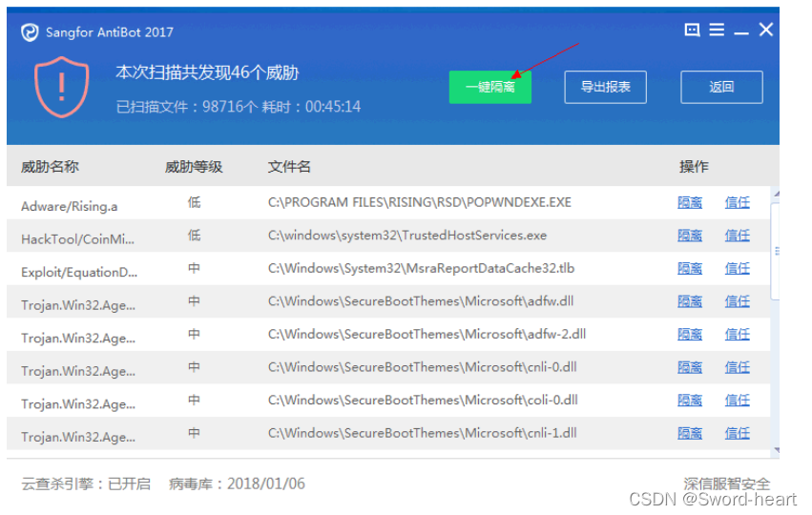The height and width of the screenshot is (515, 812).
Task: Click threat level 低 in HackTool row
Action: tap(195, 236)
